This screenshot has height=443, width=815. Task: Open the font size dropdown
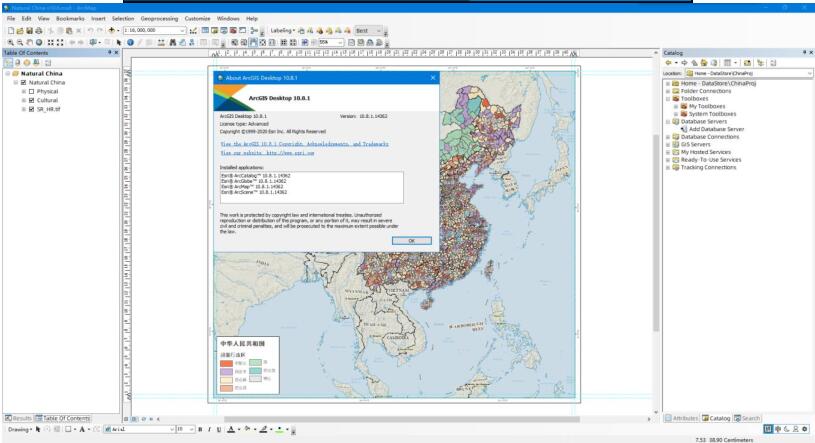pyautogui.click(x=192, y=429)
